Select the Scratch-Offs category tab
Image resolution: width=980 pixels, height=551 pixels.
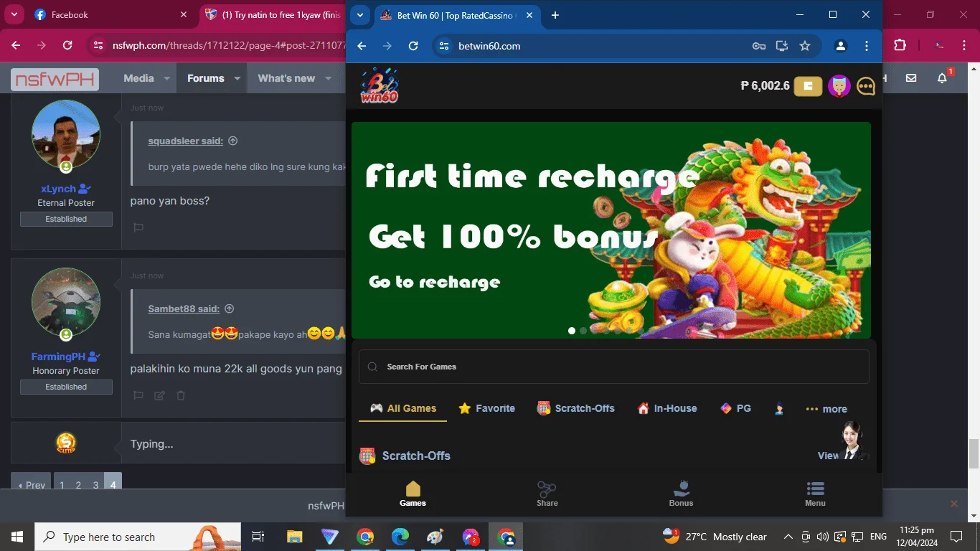[x=576, y=408]
